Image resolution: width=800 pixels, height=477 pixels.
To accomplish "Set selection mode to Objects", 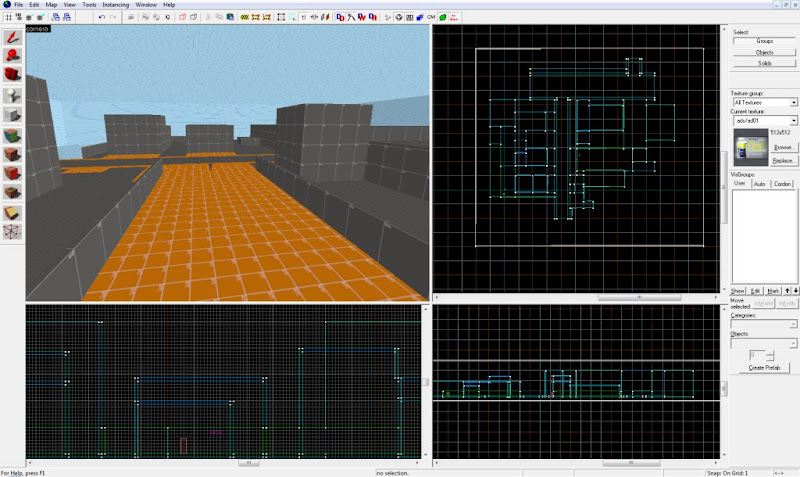I will coord(764,52).
